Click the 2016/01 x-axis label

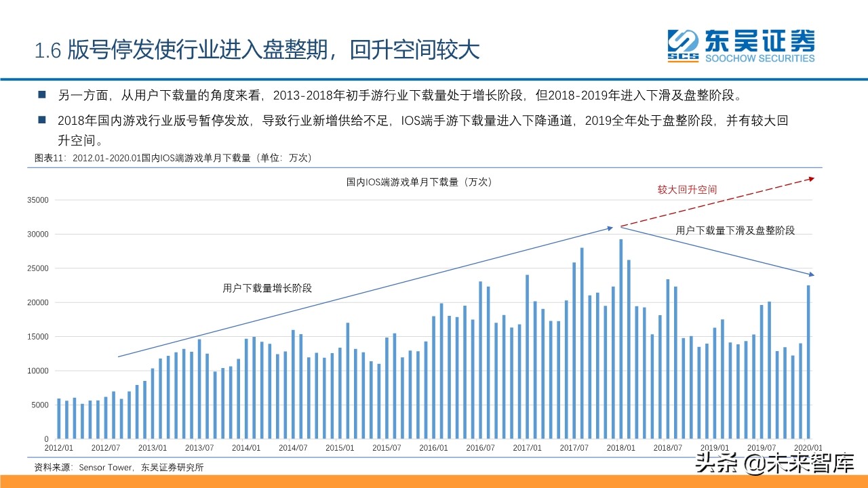433,448
